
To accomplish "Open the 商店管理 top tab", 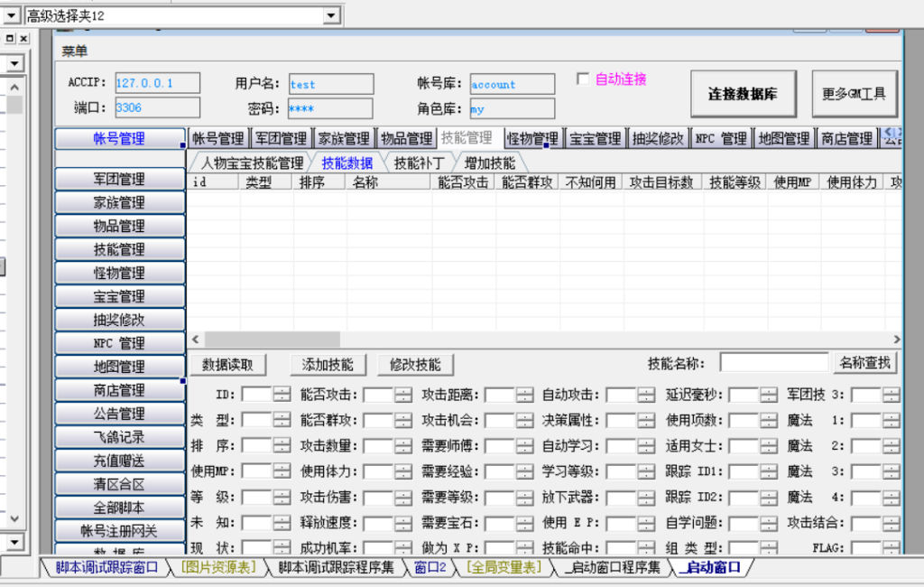I will [x=846, y=139].
